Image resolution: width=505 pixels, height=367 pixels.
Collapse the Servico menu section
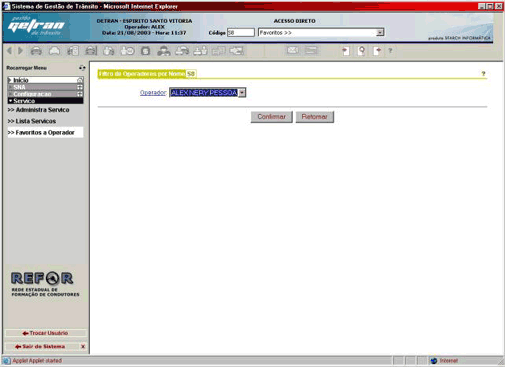[x=45, y=101]
